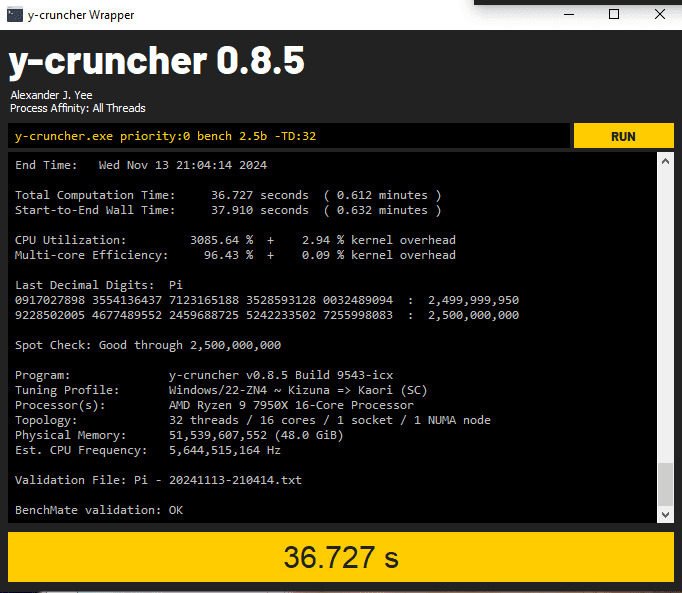
Task: Click the Validation File line
Action: (158, 480)
